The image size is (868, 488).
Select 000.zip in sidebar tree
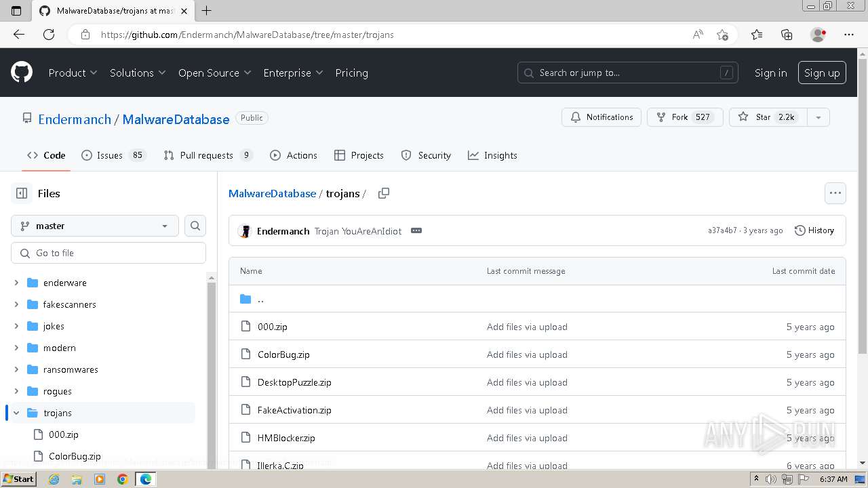[64, 434]
